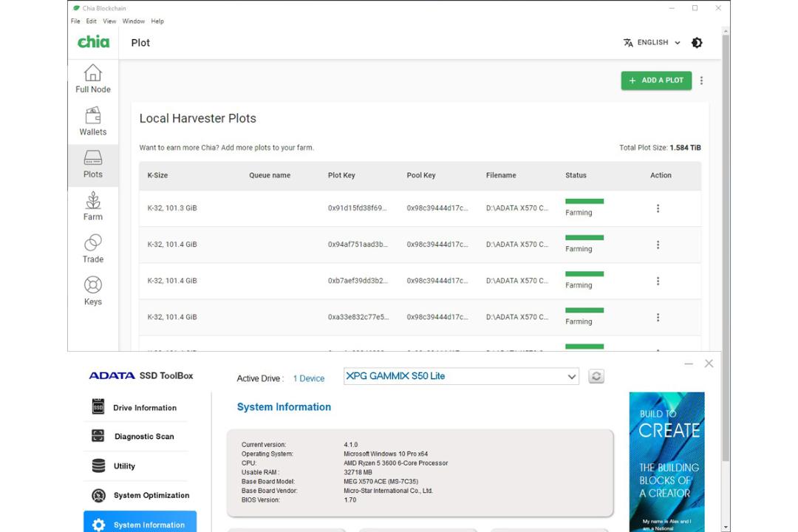
Task: Click the Total Plot Size 1.584 TiB text
Action: (660, 148)
